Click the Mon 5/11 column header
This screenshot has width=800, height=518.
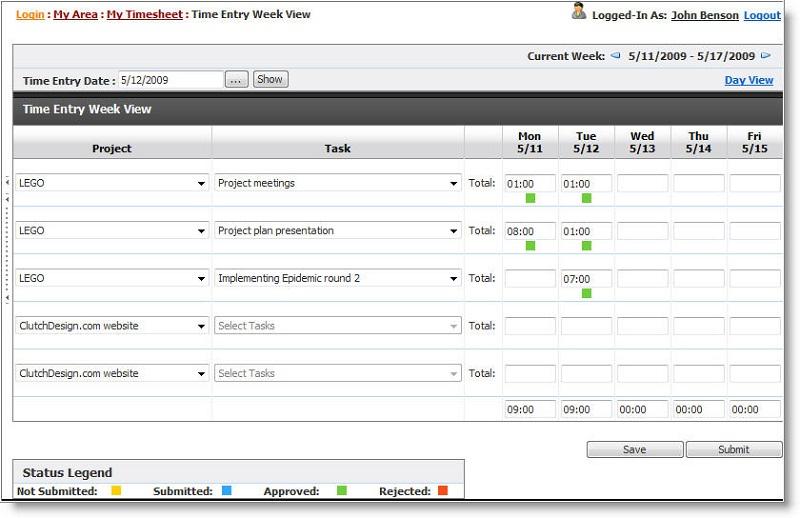tap(530, 142)
